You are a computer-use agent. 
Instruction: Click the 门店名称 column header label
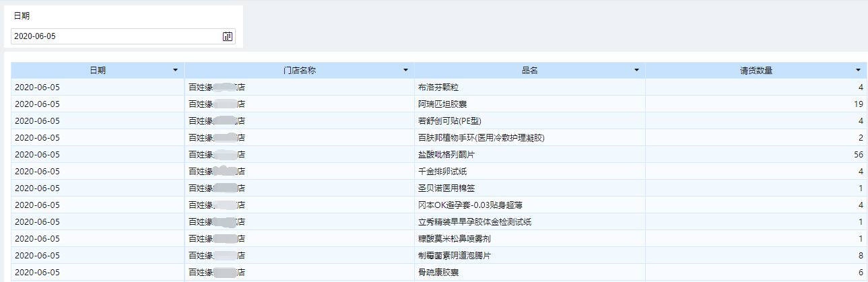(x=300, y=70)
